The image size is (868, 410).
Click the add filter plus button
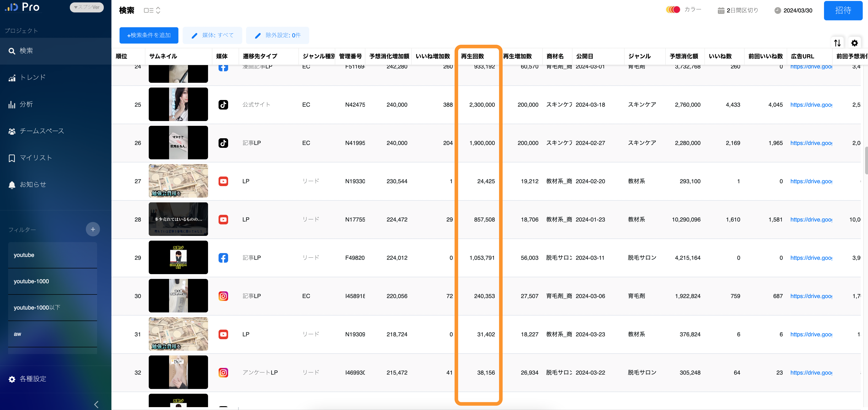click(93, 229)
